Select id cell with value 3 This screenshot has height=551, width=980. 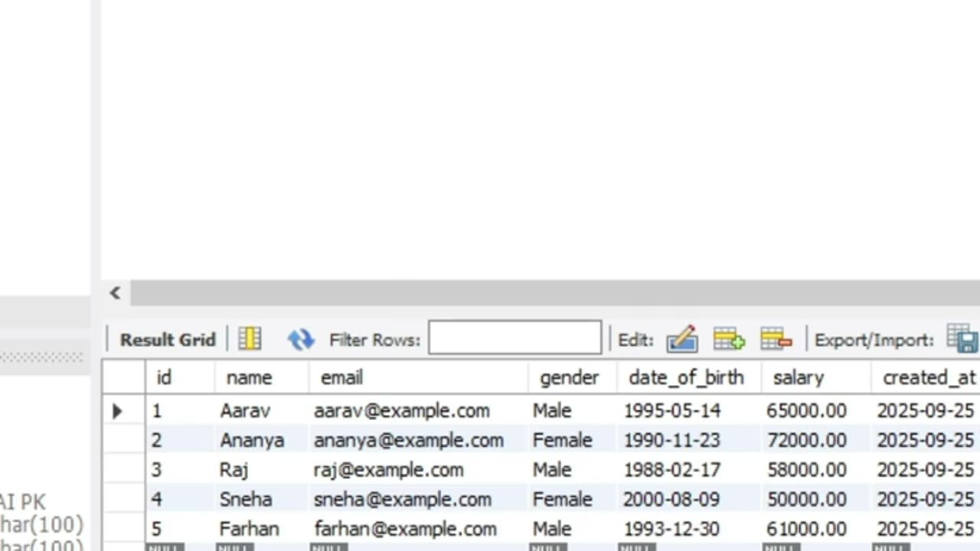179,470
